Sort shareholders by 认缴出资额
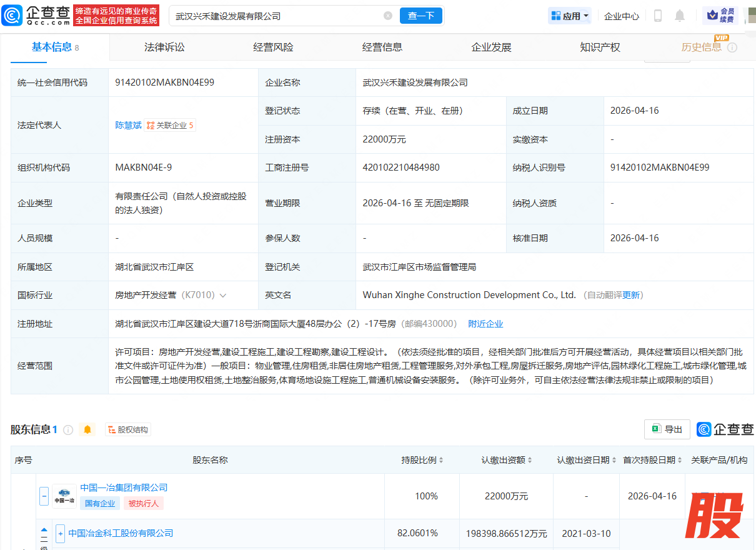This screenshot has width=756, height=550. 530,460
